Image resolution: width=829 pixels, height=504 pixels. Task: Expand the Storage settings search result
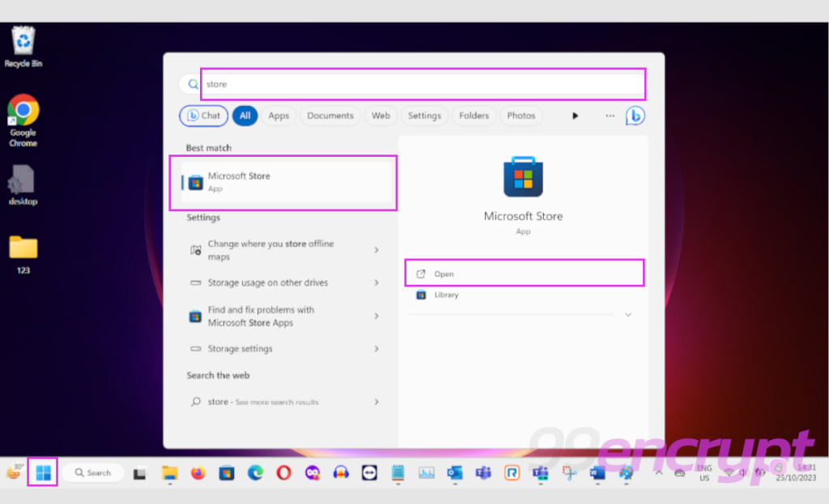(x=376, y=348)
